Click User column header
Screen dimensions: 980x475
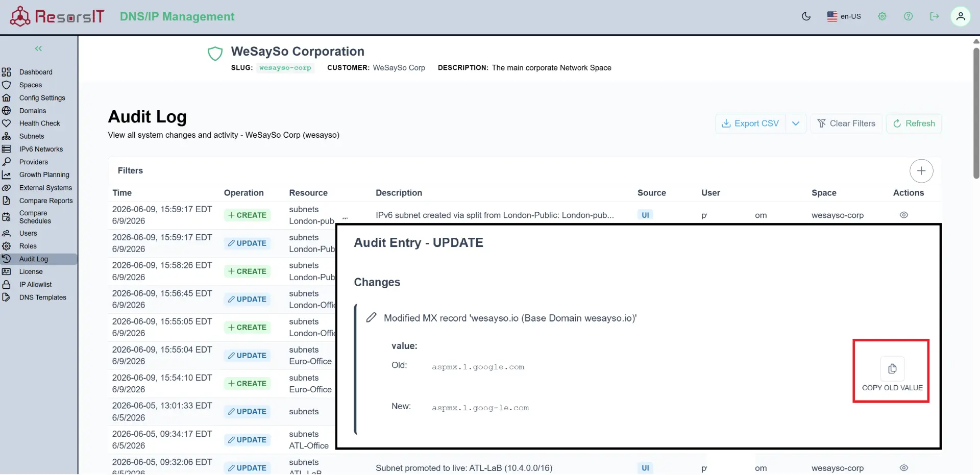[x=710, y=193]
